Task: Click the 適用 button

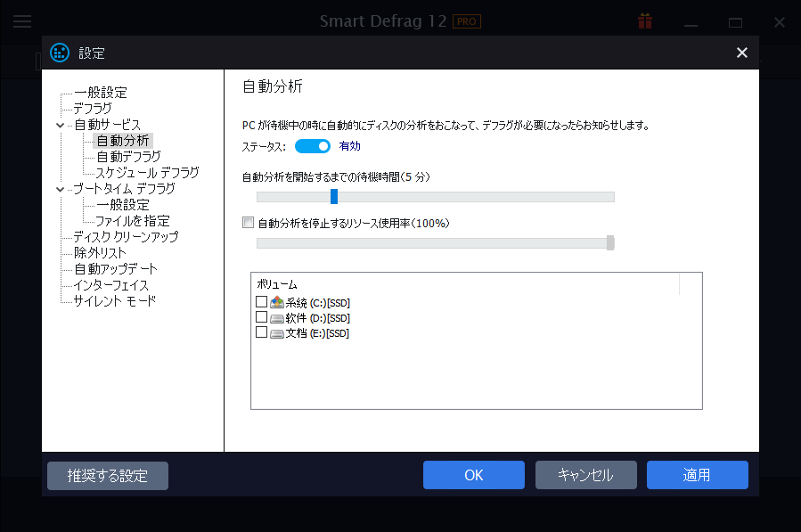Action: pos(698,475)
